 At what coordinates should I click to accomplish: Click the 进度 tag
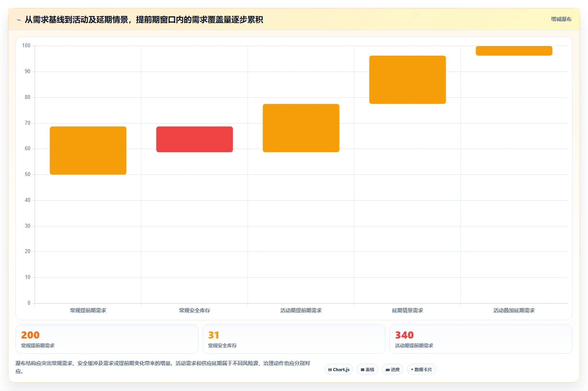pos(393,370)
